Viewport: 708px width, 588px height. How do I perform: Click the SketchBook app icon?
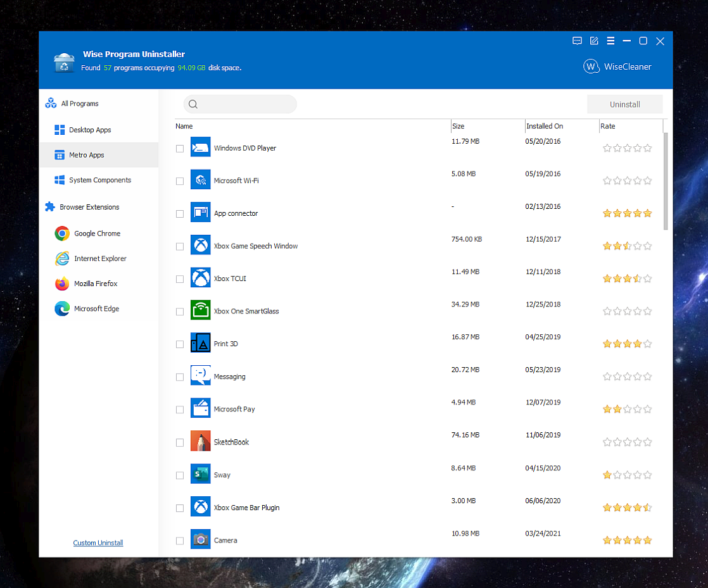(x=201, y=441)
